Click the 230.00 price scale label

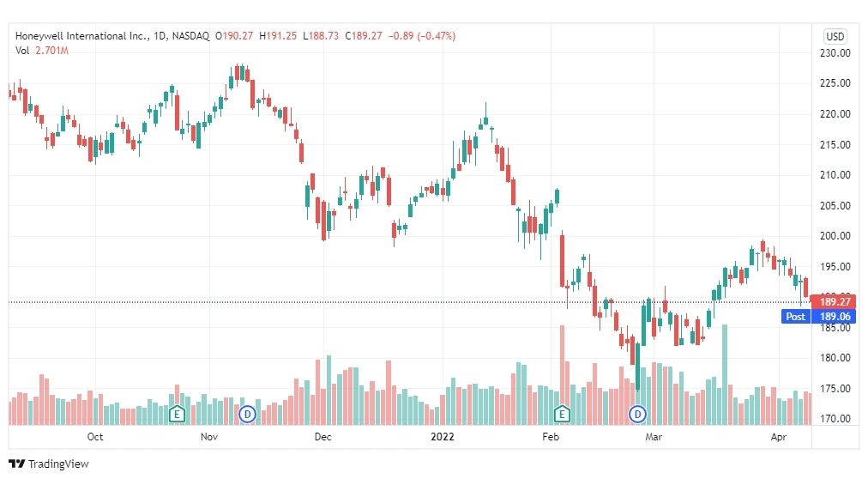click(x=835, y=53)
